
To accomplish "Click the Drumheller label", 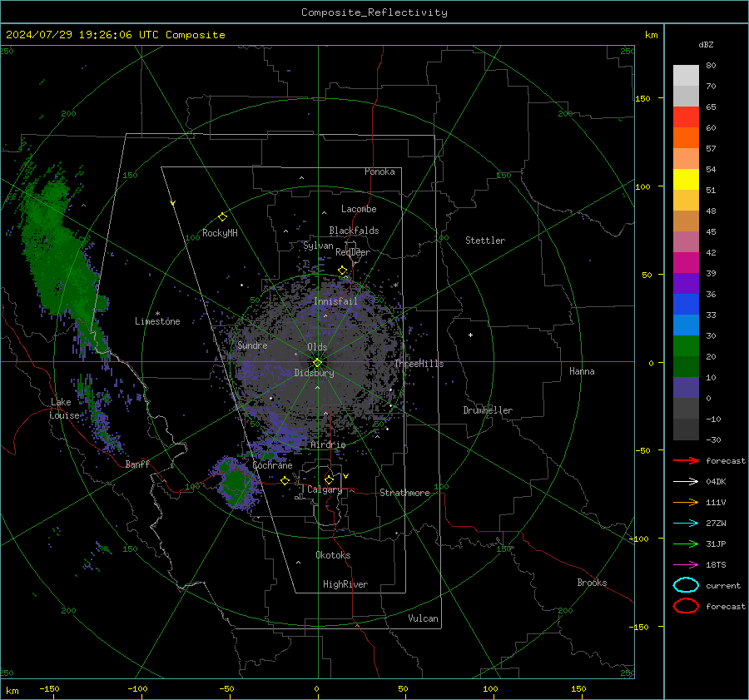I will 488,410.
